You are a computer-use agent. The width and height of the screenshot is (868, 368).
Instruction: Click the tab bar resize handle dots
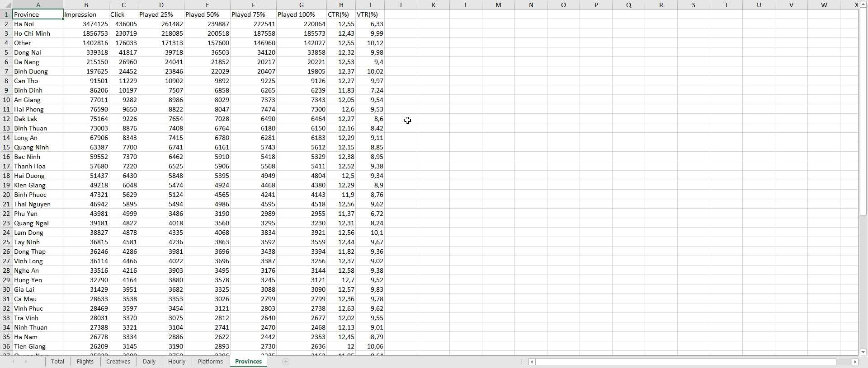(x=521, y=362)
